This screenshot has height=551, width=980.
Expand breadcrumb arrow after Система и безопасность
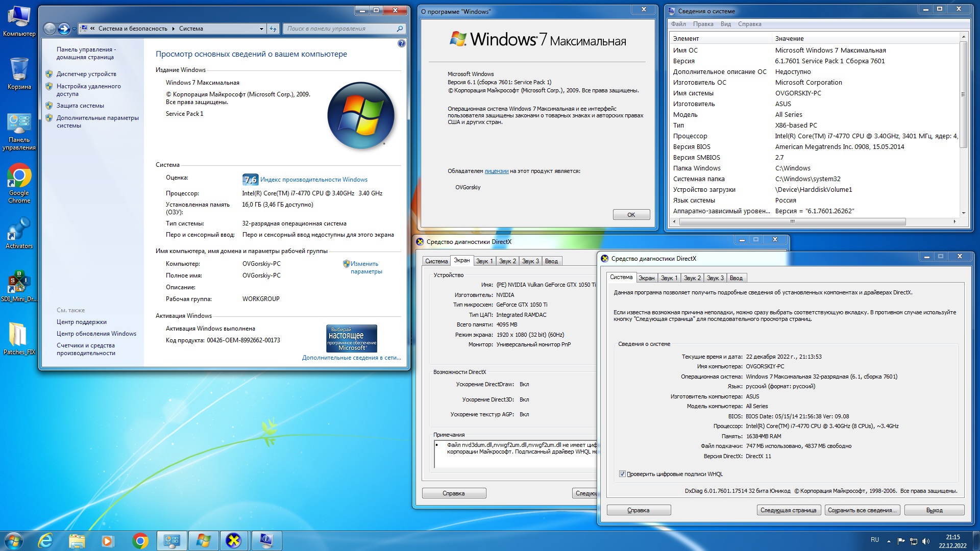[x=174, y=29]
